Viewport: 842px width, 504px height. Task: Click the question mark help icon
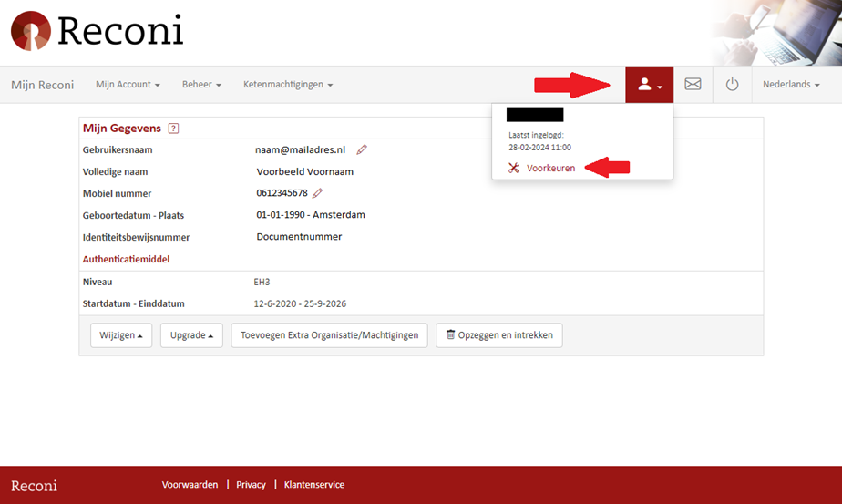(x=173, y=129)
